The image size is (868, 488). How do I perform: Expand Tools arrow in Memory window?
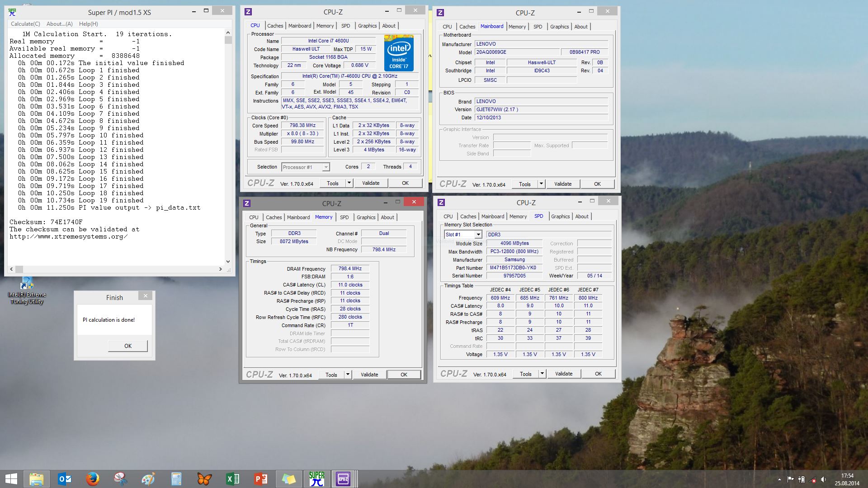click(x=348, y=375)
